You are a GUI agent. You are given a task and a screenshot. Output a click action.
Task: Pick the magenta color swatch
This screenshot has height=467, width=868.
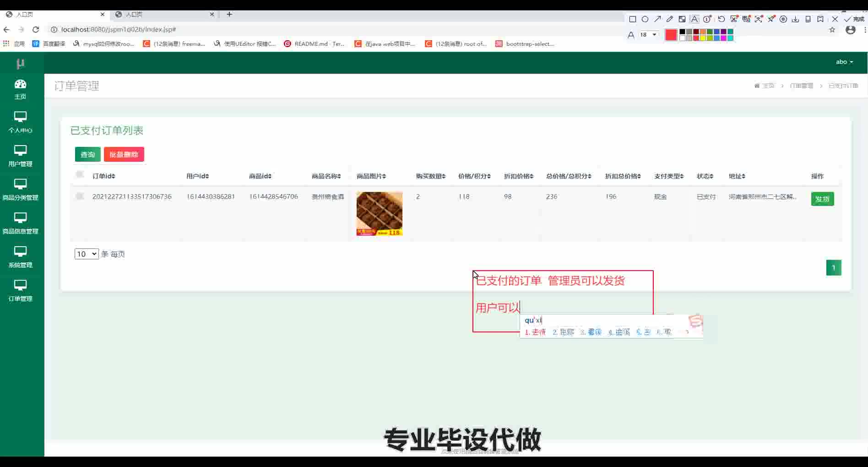tap(723, 38)
